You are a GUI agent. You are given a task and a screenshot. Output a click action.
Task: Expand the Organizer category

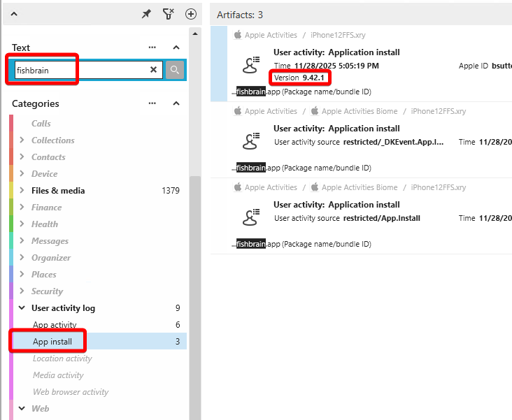22,257
